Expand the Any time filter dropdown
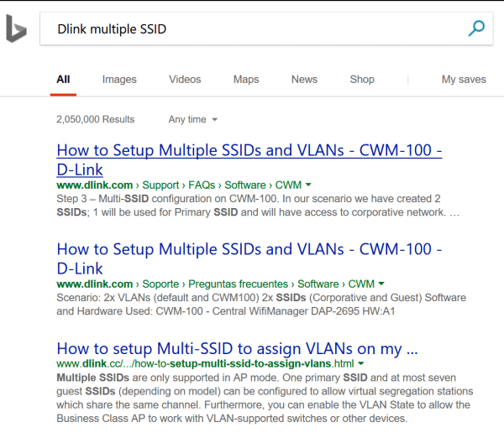504x438 pixels. pyautogui.click(x=193, y=119)
